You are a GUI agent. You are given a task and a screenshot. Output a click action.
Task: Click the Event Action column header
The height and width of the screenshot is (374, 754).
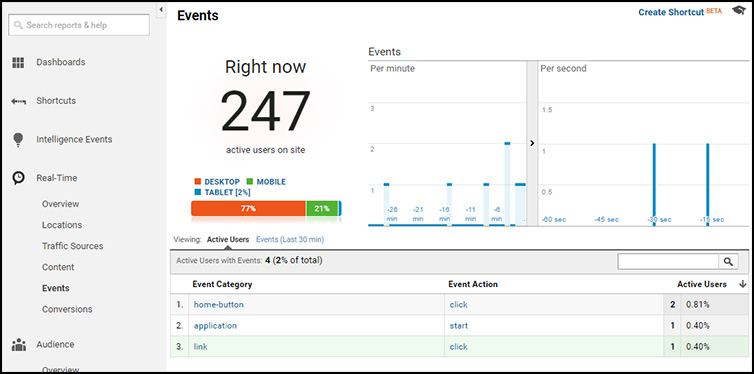tap(473, 284)
